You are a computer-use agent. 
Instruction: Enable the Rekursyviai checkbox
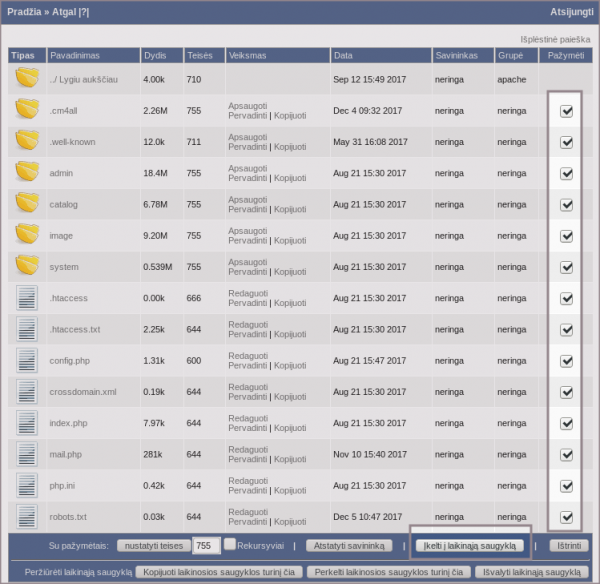pyautogui.click(x=230, y=544)
